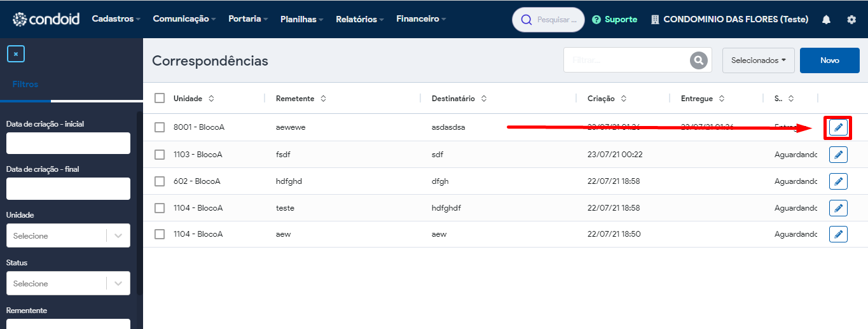Image resolution: width=868 pixels, height=329 pixels.
Task: Expand the Selecionados dropdown
Action: coord(759,60)
